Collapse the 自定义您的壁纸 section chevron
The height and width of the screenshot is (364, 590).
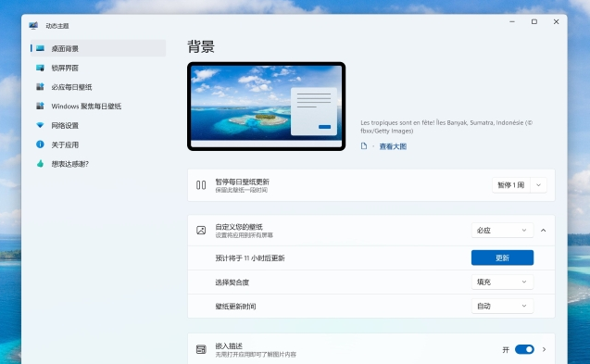click(544, 231)
